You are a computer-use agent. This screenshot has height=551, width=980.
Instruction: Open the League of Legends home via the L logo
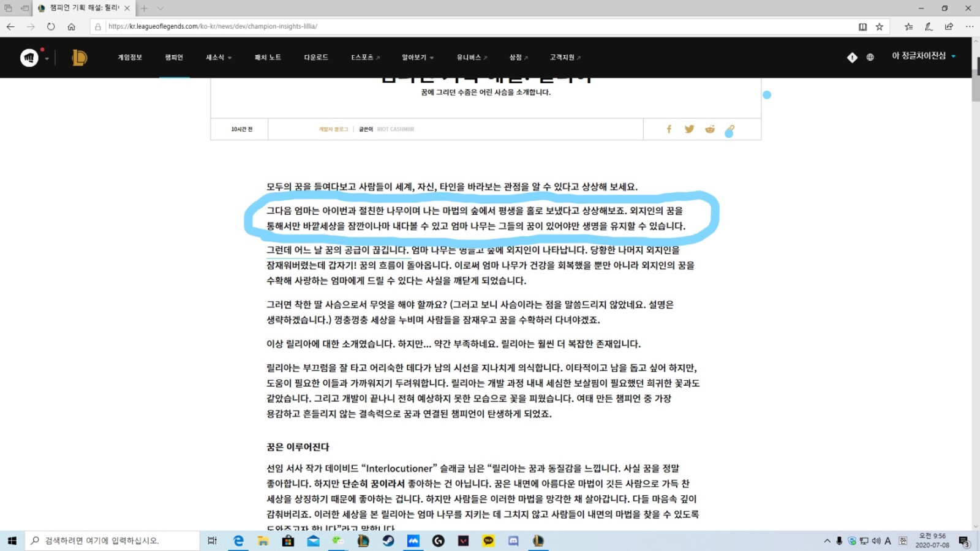coord(78,57)
